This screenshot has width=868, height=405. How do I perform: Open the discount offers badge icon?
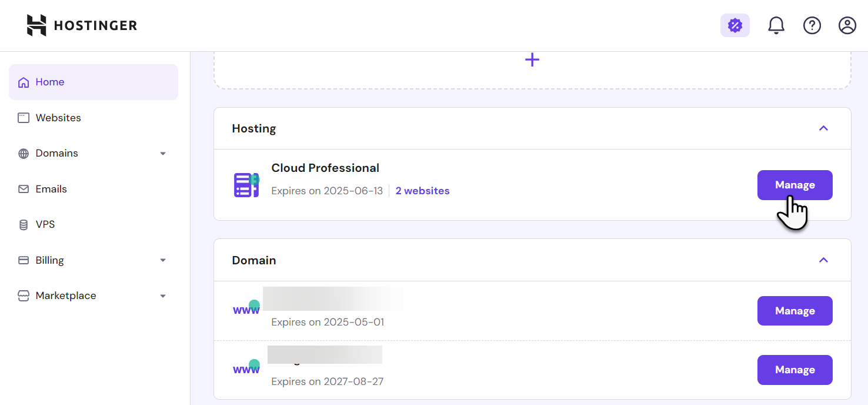[735, 25]
